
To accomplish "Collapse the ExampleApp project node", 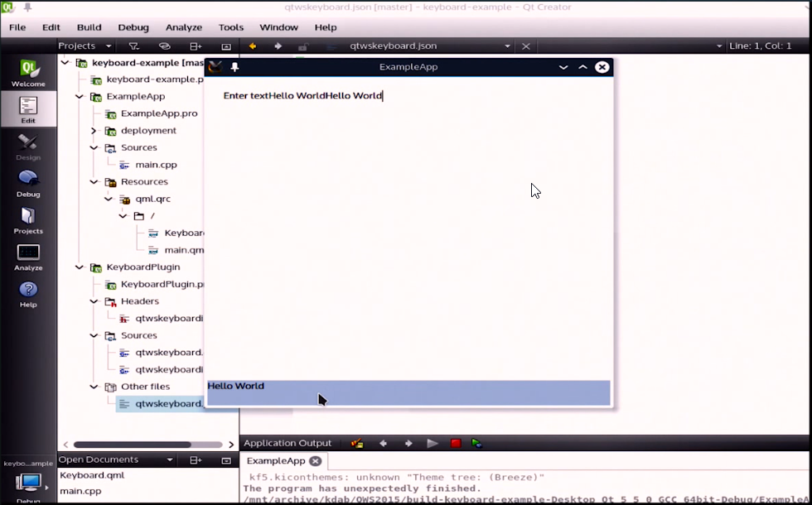I will [80, 97].
